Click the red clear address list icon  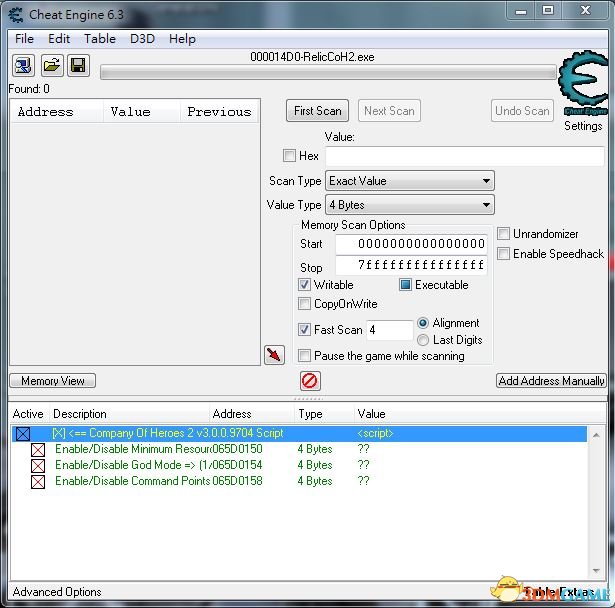(310, 380)
